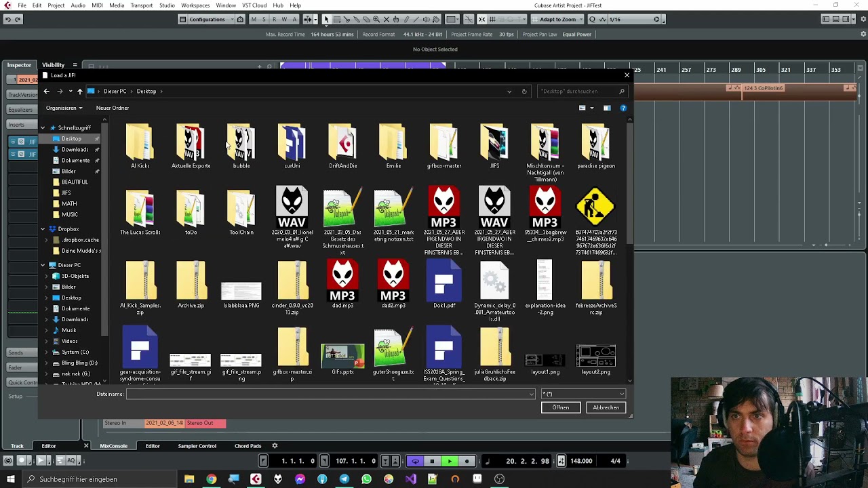The width and height of the screenshot is (868, 488).
Task: Click the Öffnen button
Action: tap(560, 407)
